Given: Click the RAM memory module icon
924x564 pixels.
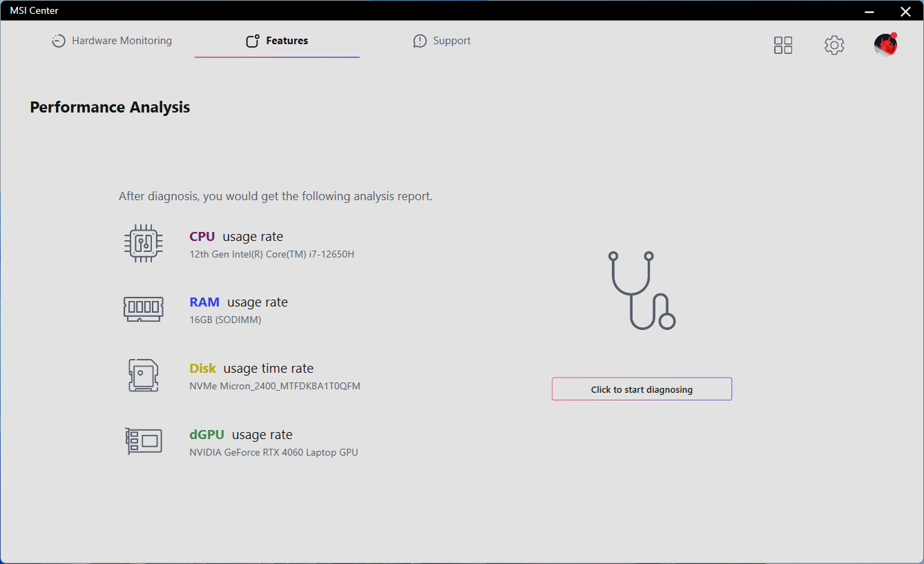Looking at the screenshot, I should pos(144,309).
